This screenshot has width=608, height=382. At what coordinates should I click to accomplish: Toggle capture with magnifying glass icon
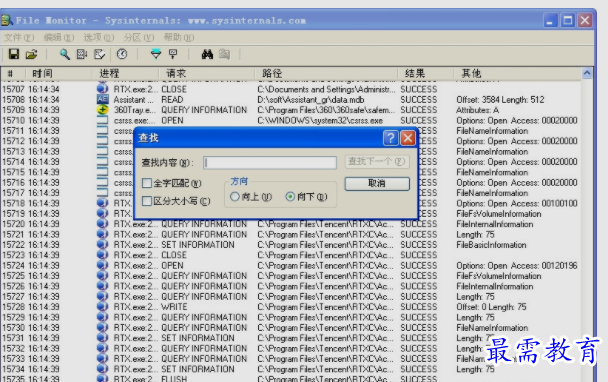click(64, 54)
